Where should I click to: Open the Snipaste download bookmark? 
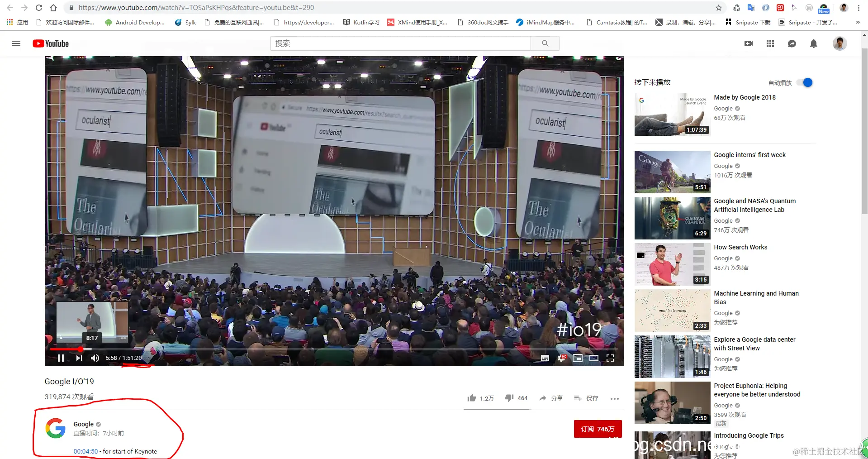pyautogui.click(x=748, y=22)
